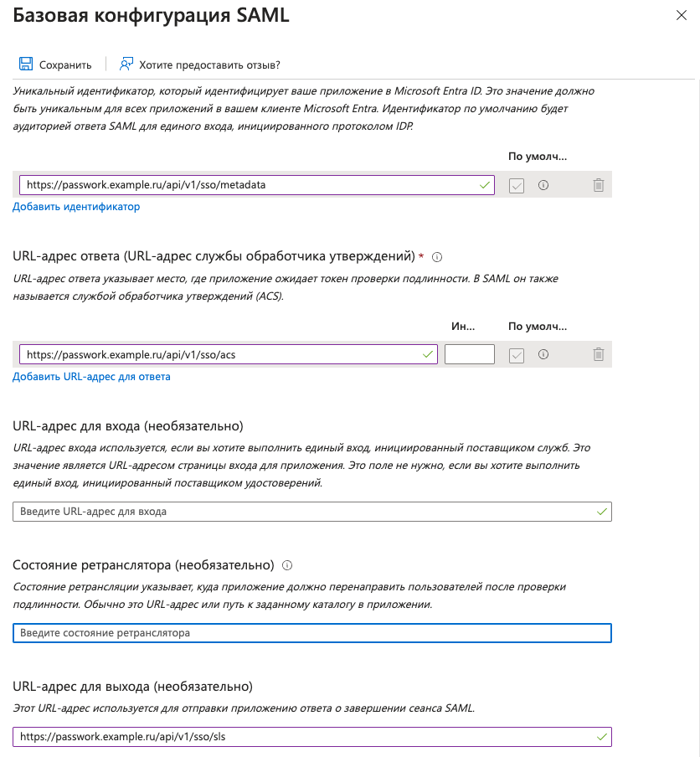Click info icon beside identifier default checkbox
700x757 pixels.
coord(543,184)
